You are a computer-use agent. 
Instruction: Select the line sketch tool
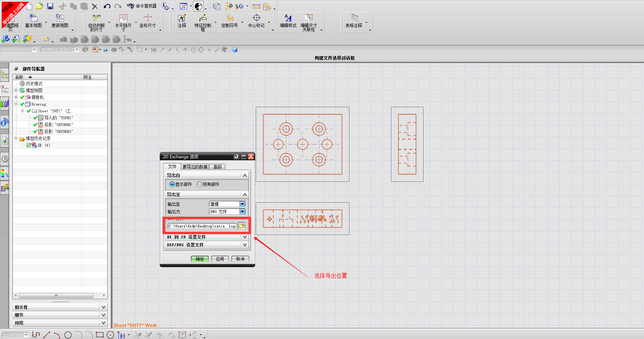[47, 335]
